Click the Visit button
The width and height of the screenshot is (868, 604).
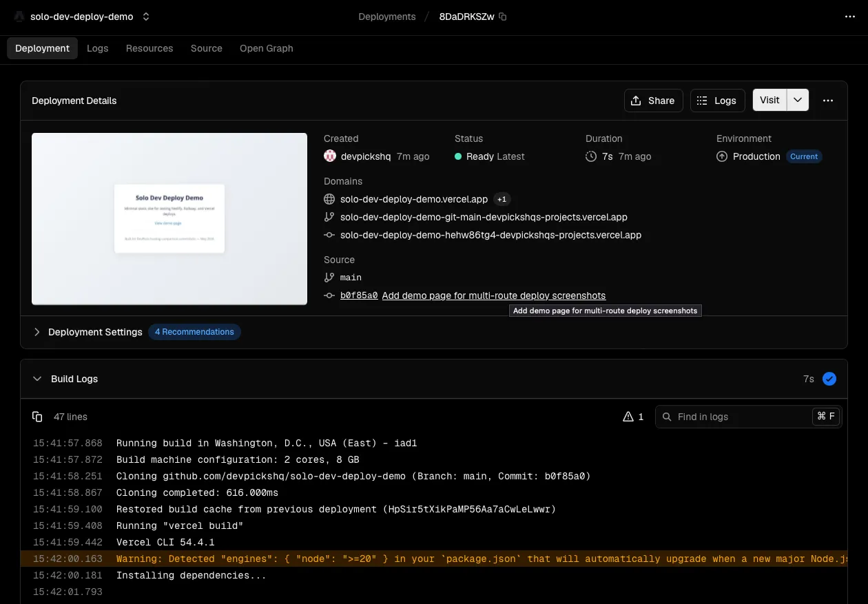click(x=769, y=100)
